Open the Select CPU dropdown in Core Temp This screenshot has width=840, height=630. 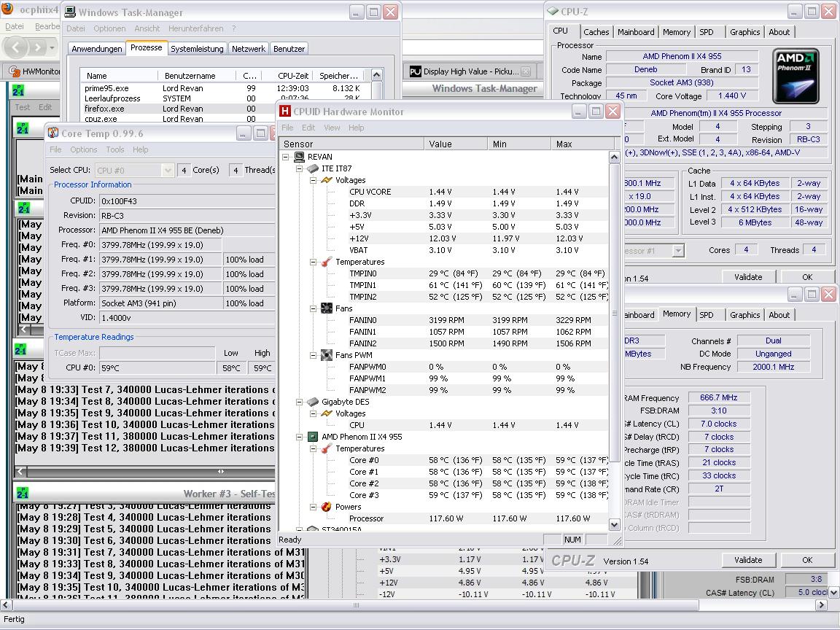click(x=168, y=171)
